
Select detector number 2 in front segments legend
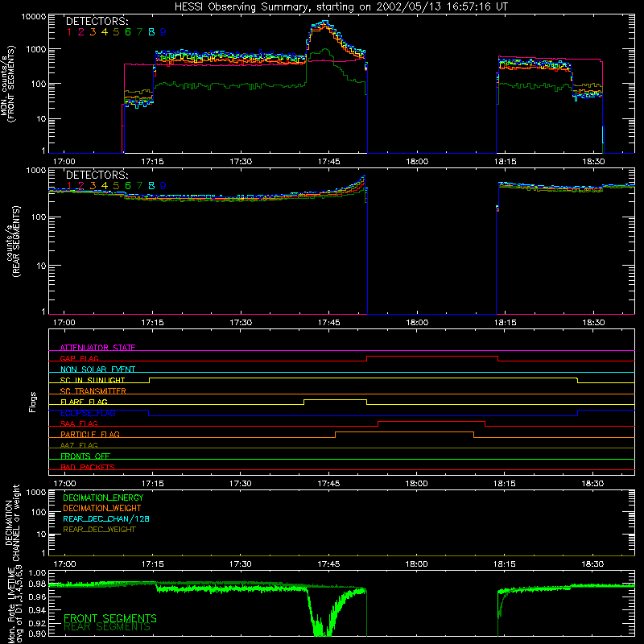point(81,32)
